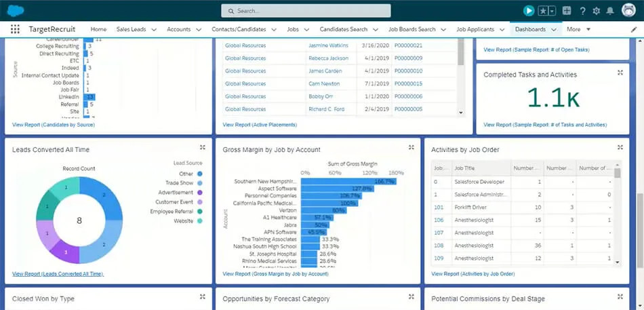Viewport: 644px width, 310px height.
Task: Expand the Gross Margin by Job widget
Action: pyautogui.click(x=411, y=148)
